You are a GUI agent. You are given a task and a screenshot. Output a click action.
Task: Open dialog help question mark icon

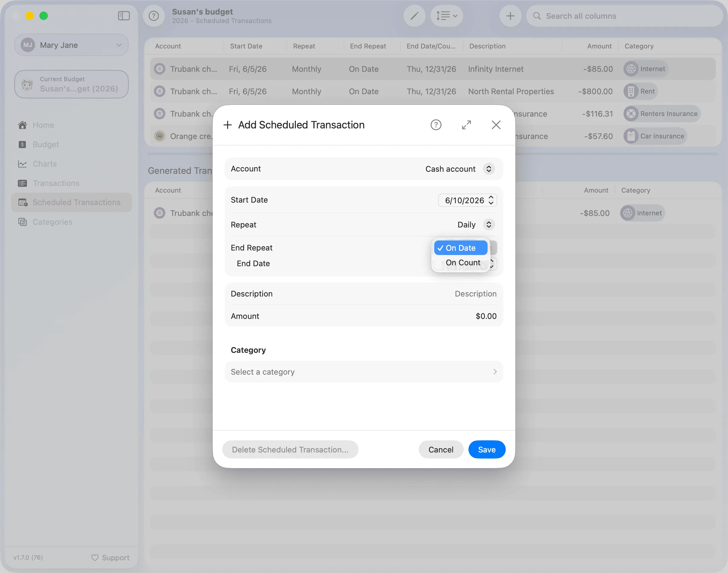tap(436, 125)
